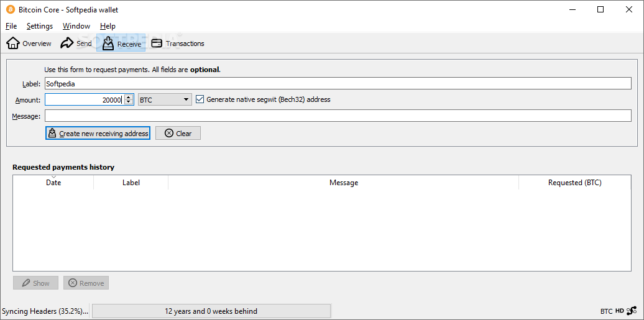The image size is (644, 320).
Task: Toggle Generate native segwit (Bech32) address checkbox
Action: coord(200,99)
